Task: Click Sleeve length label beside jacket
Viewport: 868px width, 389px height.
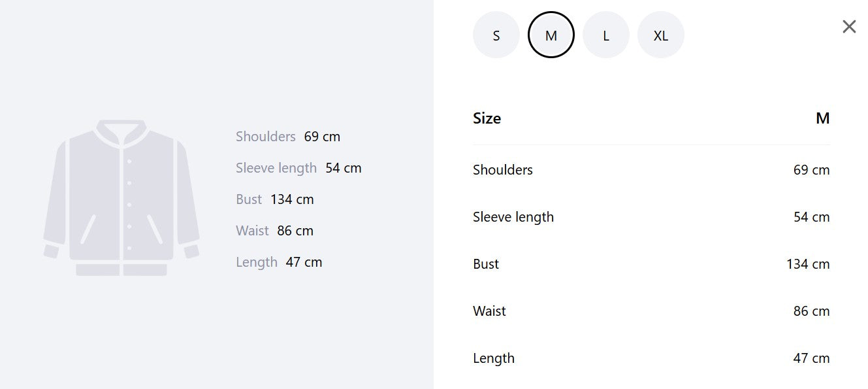Action: (276, 168)
